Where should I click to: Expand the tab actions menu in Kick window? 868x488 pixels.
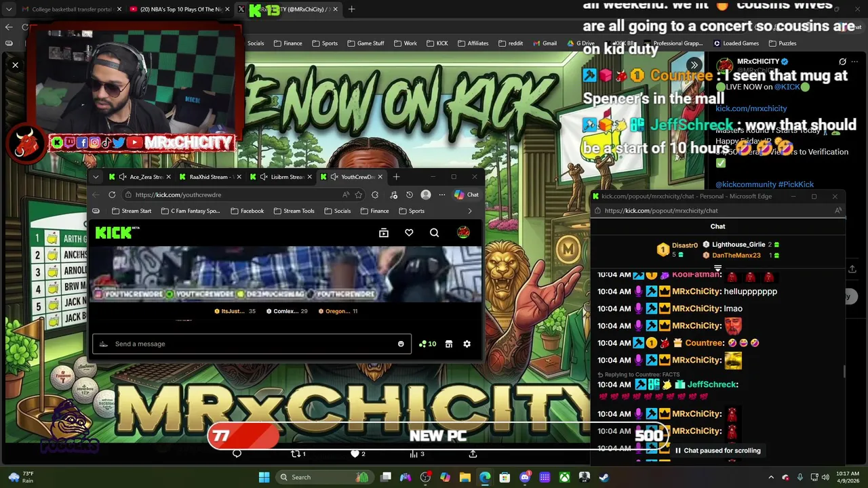(96, 177)
